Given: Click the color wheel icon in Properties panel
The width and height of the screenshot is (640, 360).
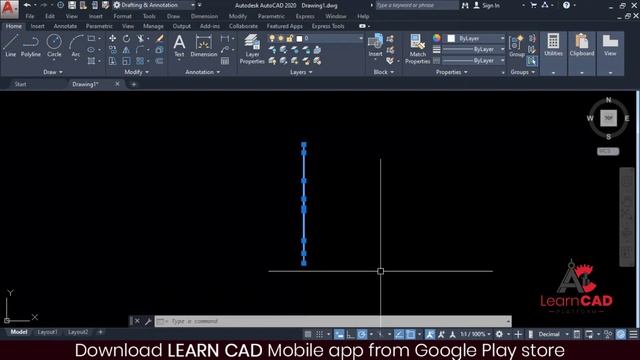Looking at the screenshot, I should point(437,38).
